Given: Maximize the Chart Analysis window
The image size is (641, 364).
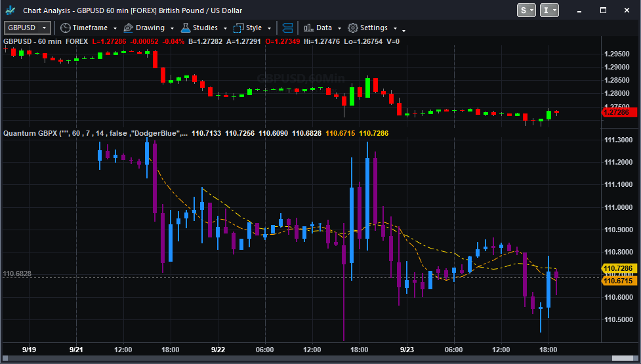Looking at the screenshot, I should (x=603, y=10).
